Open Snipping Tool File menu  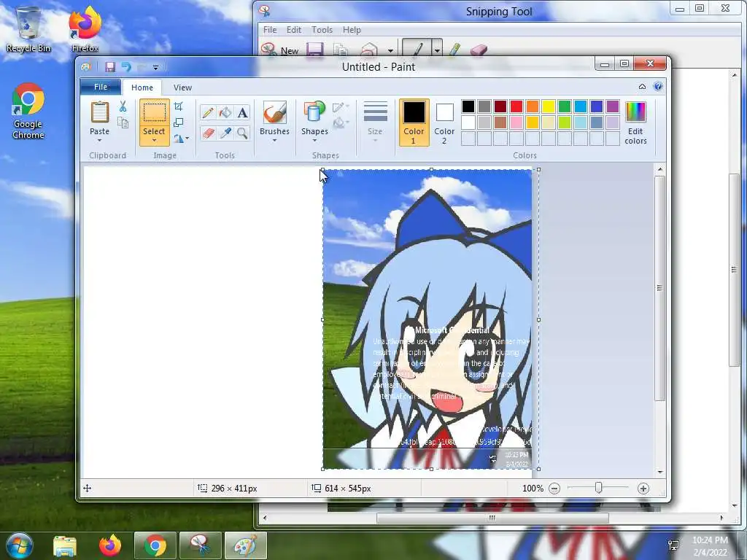pos(270,29)
